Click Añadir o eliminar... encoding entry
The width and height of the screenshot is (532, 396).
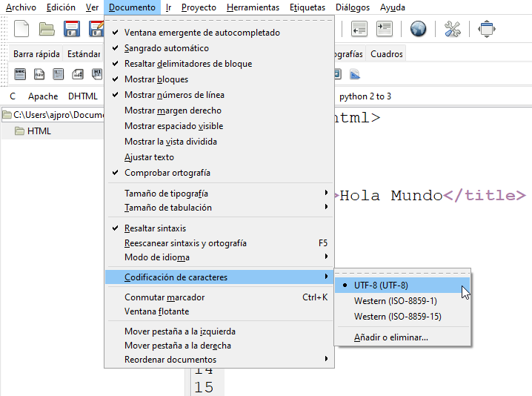(x=390, y=337)
